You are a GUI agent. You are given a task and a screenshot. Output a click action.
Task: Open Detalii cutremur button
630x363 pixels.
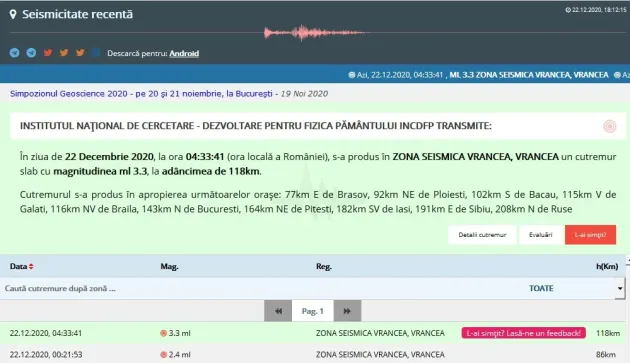click(482, 235)
